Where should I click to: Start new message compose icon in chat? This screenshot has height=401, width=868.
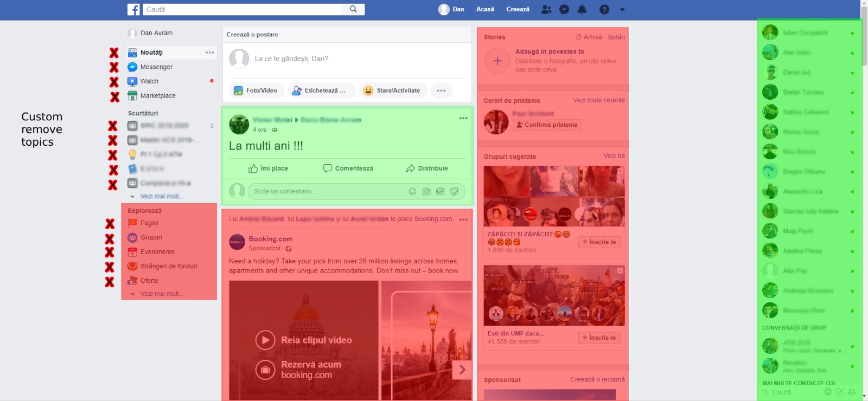pyautogui.click(x=840, y=392)
